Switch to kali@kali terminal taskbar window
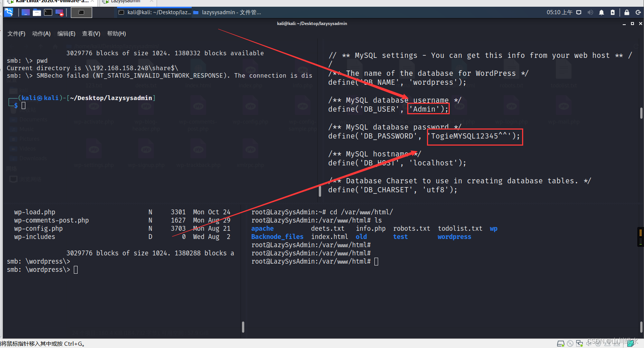Image resolution: width=644 pixels, height=348 pixels. pos(154,12)
